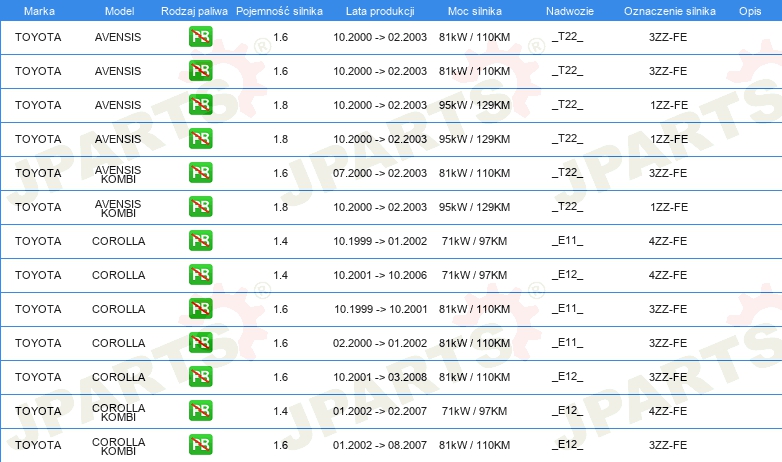Click the Opis column header
The width and height of the screenshot is (782, 462).
tap(750, 11)
